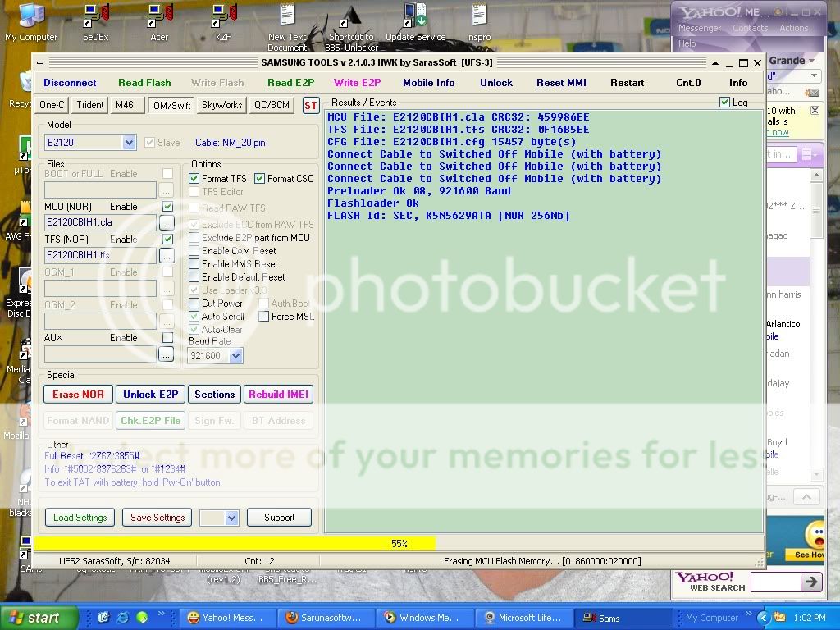This screenshot has height=630, width=840.
Task: Open dropdown next to Save Settings
Action: (x=231, y=518)
